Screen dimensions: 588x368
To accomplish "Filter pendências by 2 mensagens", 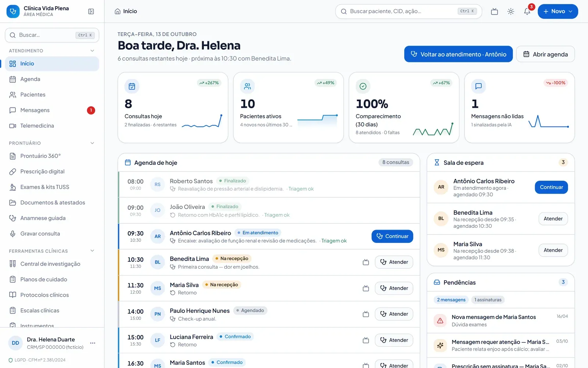I will point(451,300).
